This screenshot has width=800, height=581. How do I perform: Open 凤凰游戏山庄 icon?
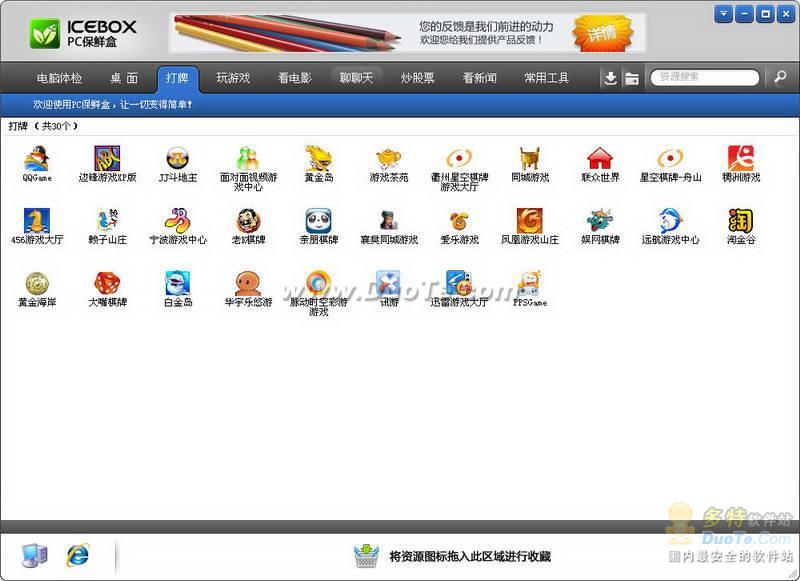530,221
